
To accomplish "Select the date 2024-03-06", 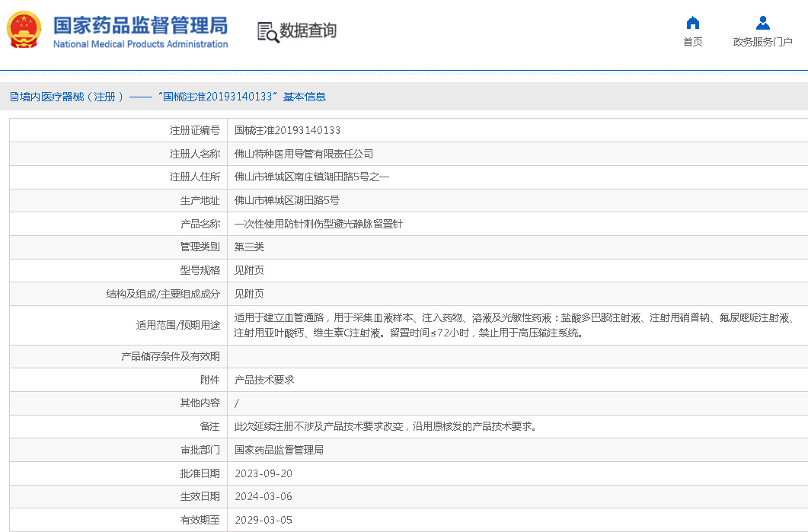I will pyautogui.click(x=263, y=497).
